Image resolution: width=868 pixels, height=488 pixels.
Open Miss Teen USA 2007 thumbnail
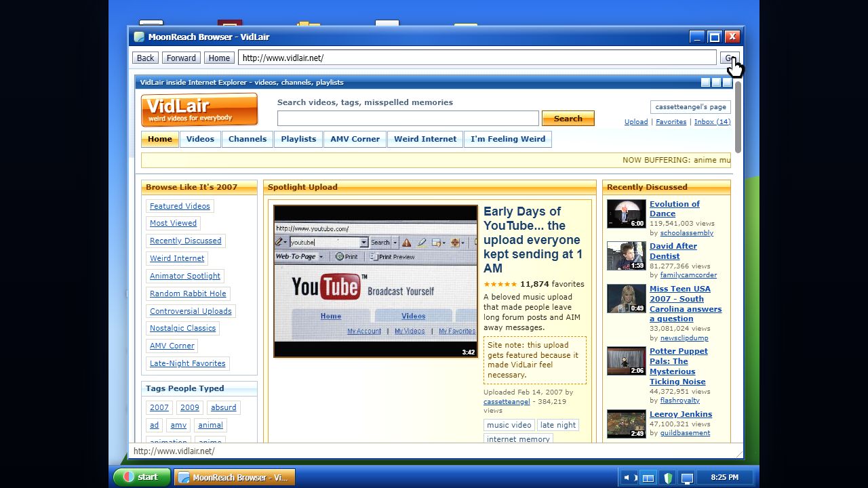point(627,299)
